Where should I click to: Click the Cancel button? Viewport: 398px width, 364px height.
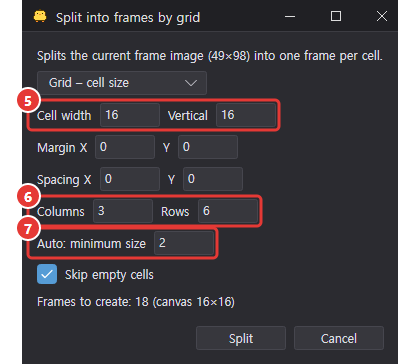[x=339, y=338]
